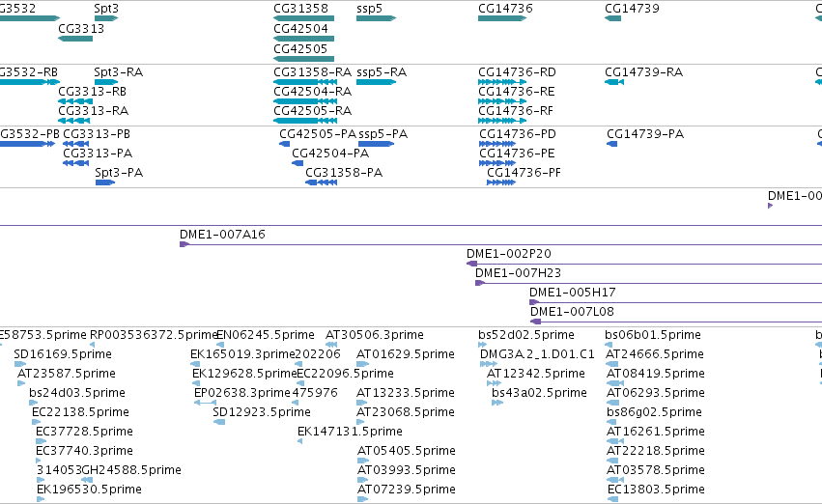Click the CG14739-PA protein

(x=611, y=144)
